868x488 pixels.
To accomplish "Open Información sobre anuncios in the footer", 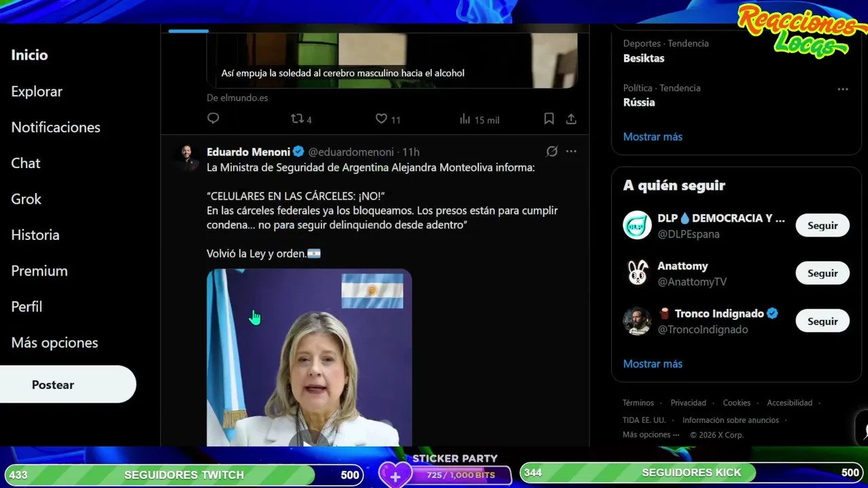I will [x=730, y=420].
